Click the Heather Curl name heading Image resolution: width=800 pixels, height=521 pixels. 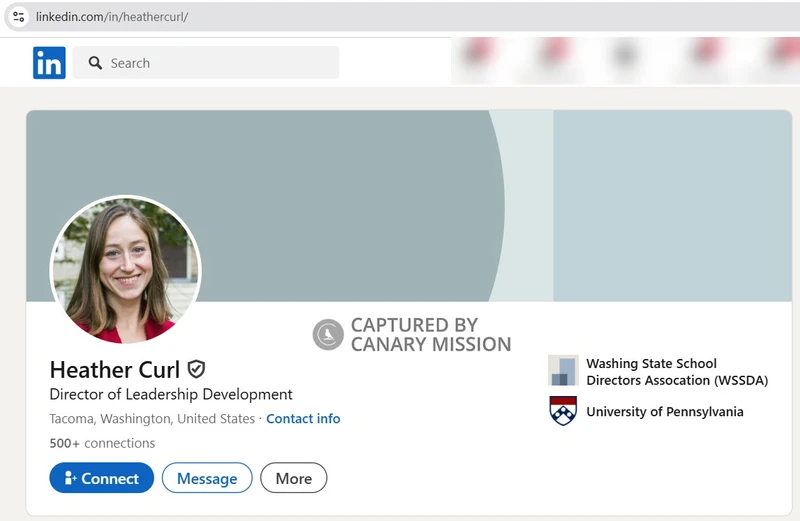(x=115, y=369)
